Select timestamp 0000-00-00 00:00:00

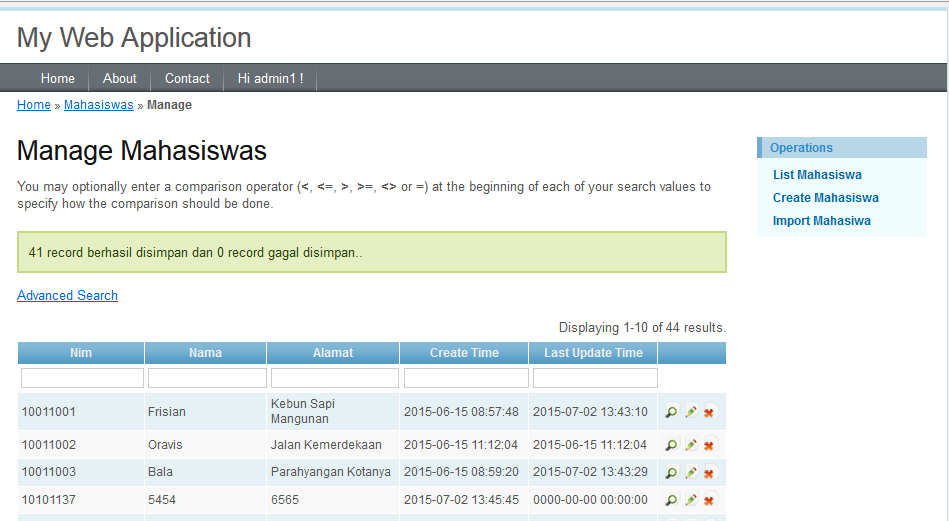(x=590, y=500)
